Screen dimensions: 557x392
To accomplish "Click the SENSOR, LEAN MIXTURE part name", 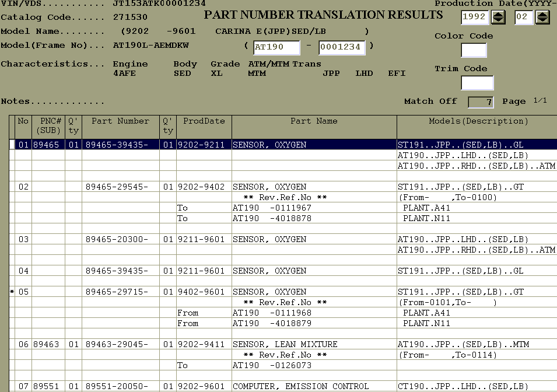I will (285, 344).
